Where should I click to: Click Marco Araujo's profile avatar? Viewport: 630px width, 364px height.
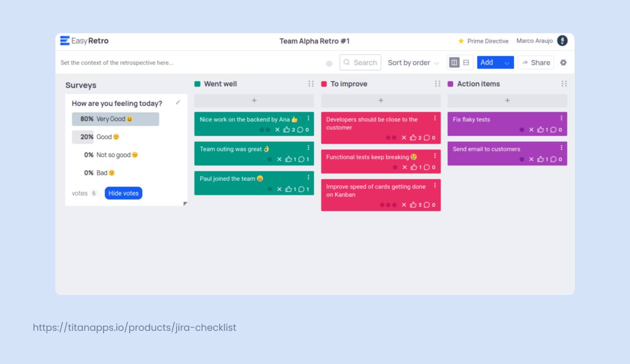[x=562, y=41]
